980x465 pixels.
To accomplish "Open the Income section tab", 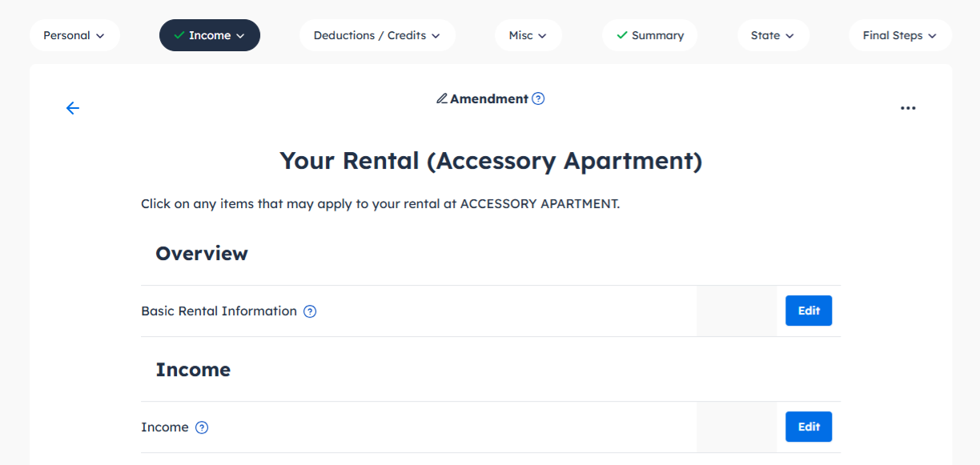I will (x=210, y=35).
